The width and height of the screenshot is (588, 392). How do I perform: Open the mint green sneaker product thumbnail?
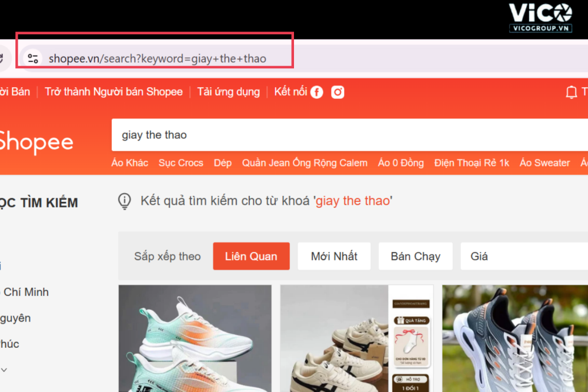point(195,338)
